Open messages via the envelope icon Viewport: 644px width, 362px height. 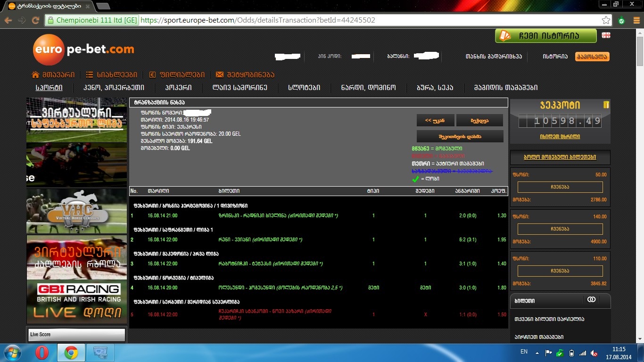220,74
